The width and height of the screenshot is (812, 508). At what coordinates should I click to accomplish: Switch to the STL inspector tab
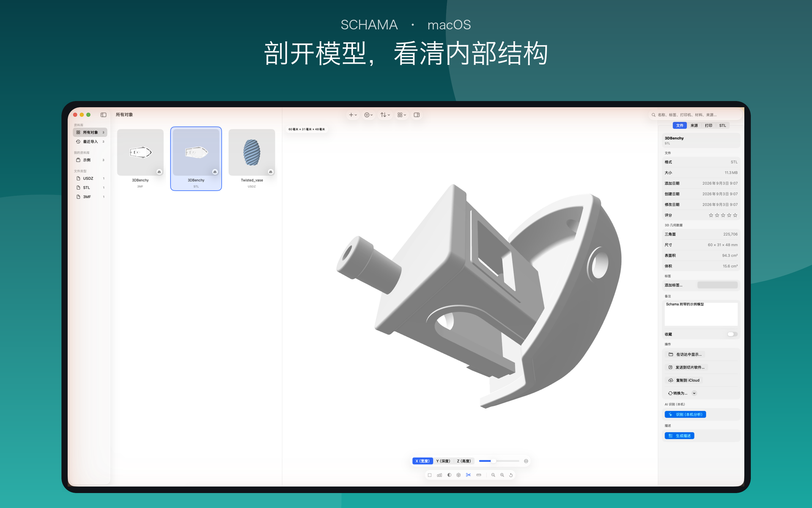point(723,126)
